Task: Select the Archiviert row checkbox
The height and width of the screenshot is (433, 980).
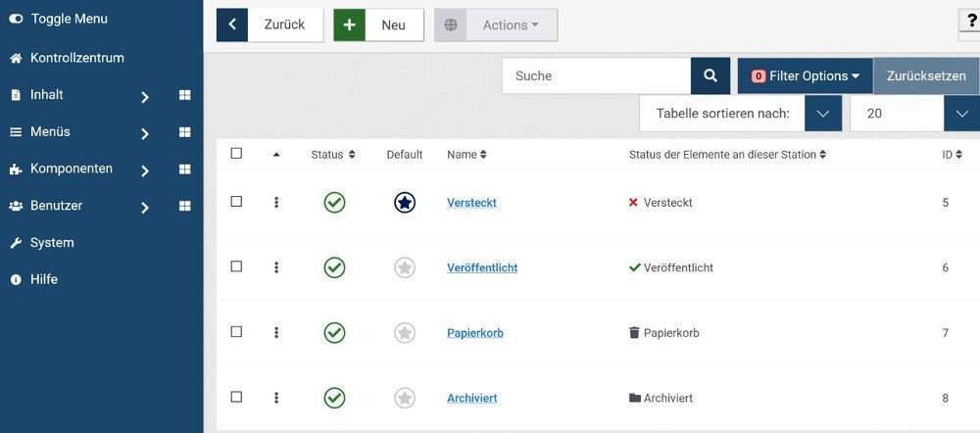Action: [236, 396]
